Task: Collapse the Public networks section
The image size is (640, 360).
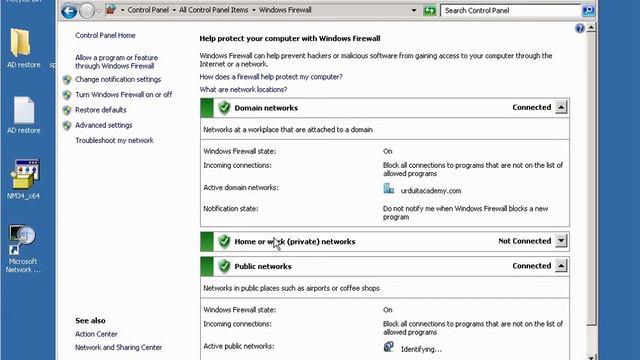Action: (x=561, y=266)
